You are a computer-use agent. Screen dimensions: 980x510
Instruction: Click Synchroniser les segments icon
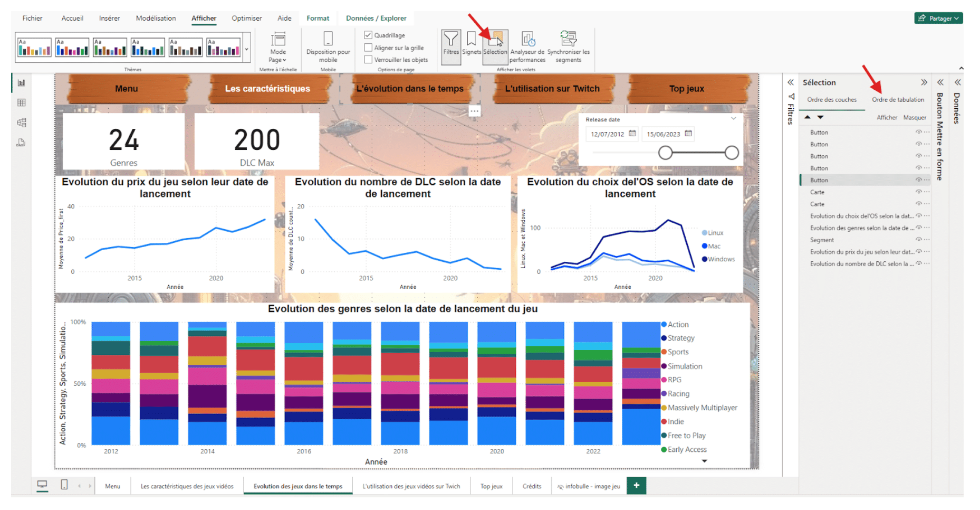(x=568, y=44)
